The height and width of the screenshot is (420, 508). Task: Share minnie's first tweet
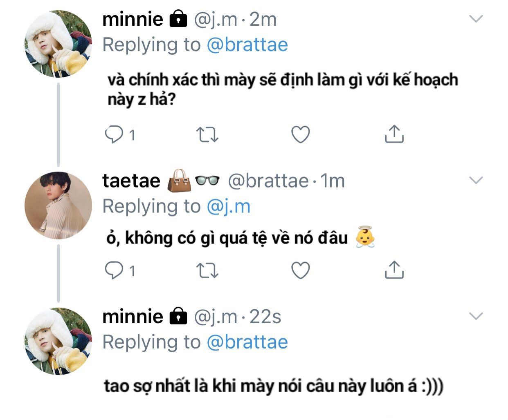[394, 134]
